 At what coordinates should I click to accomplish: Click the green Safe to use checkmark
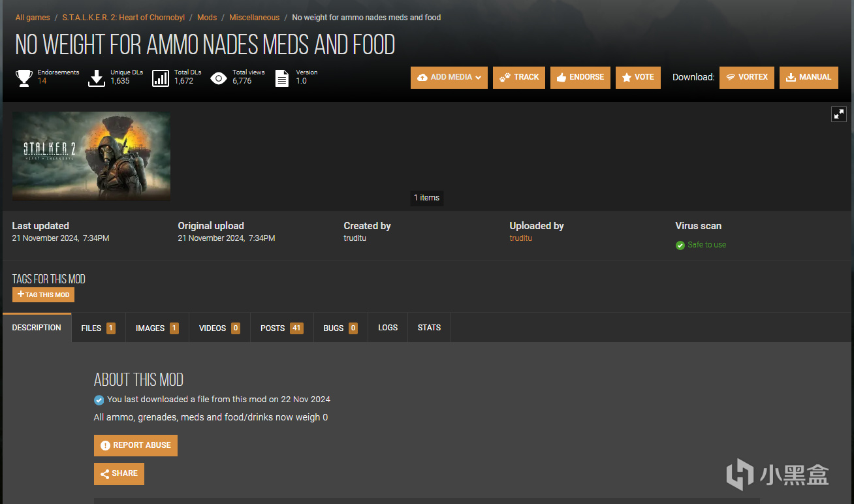coord(680,245)
